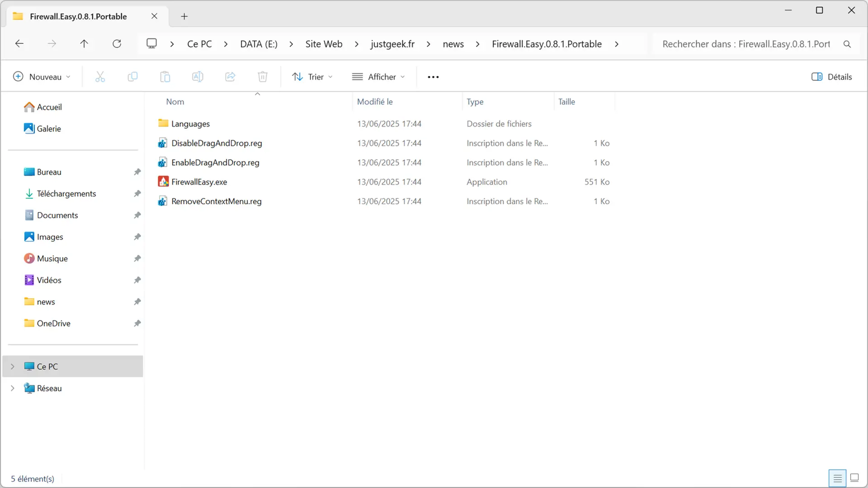Navigate to justgeek.fr breadcrumb
Screen dimensions: 868x488
pos(392,44)
